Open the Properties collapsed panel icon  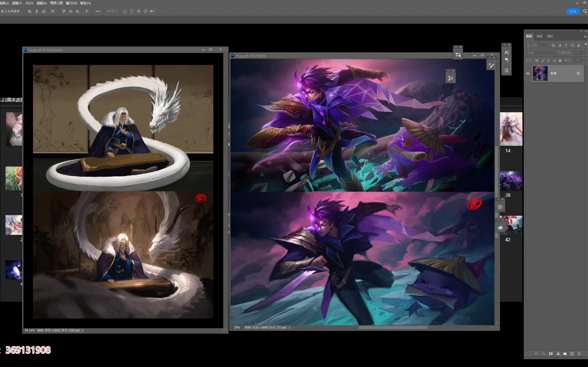(458, 55)
